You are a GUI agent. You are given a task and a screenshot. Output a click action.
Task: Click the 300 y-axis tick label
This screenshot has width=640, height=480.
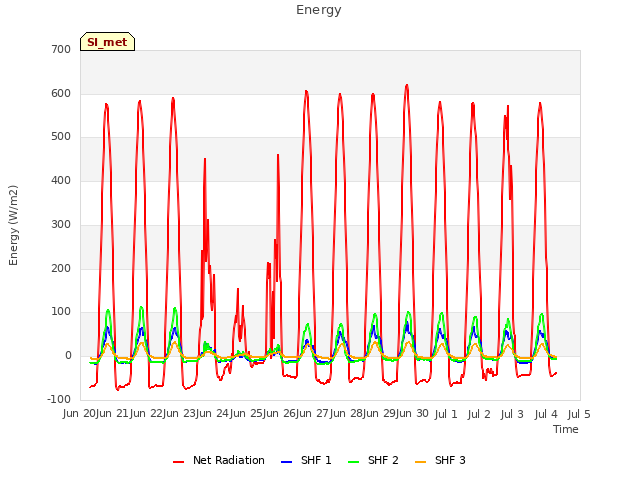tap(61, 224)
